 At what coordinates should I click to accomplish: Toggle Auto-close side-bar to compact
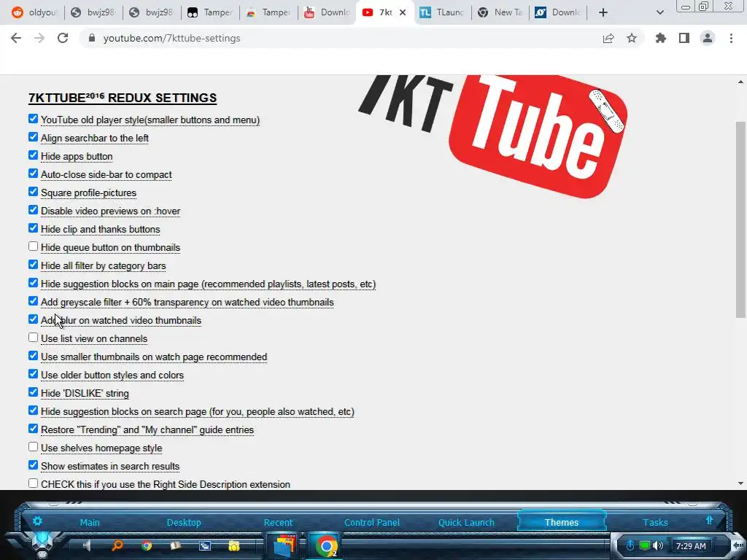click(x=33, y=174)
